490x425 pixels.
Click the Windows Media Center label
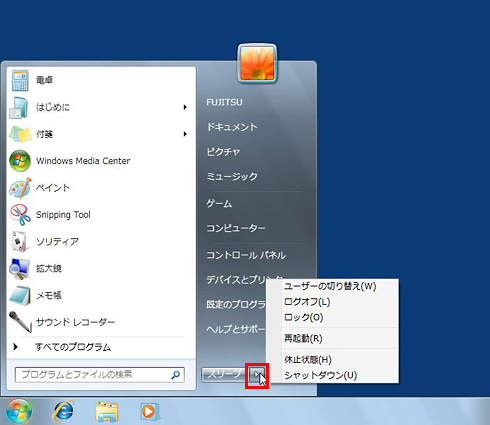(83, 161)
